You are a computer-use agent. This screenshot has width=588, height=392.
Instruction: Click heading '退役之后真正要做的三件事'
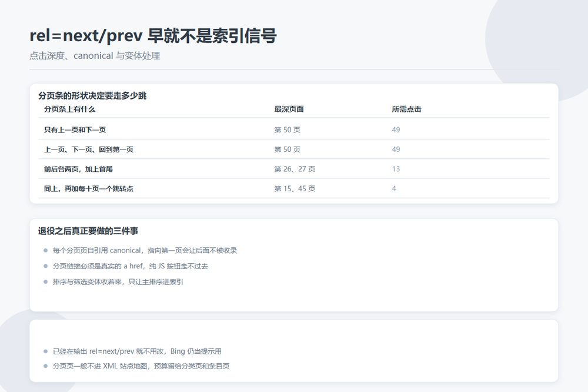[88, 231]
